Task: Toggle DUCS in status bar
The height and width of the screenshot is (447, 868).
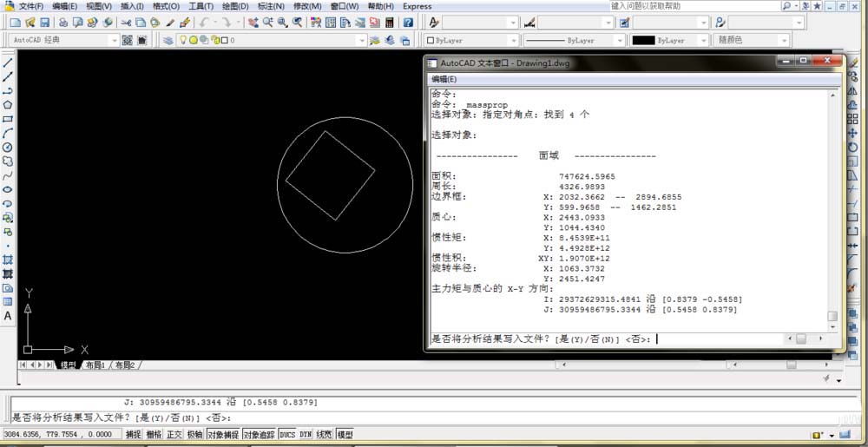Action: [287, 435]
